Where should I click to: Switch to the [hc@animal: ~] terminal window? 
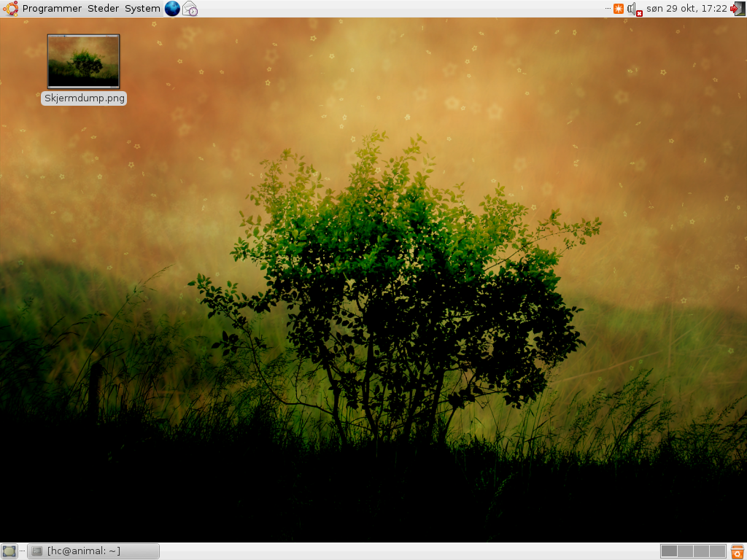(x=93, y=551)
